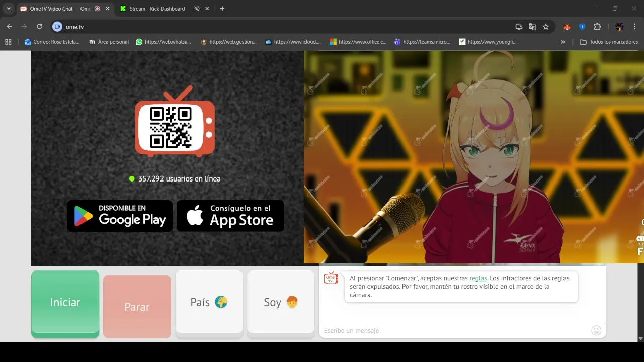Open the icloud bookmark
The width and height of the screenshot is (644, 362).
[x=293, y=42]
